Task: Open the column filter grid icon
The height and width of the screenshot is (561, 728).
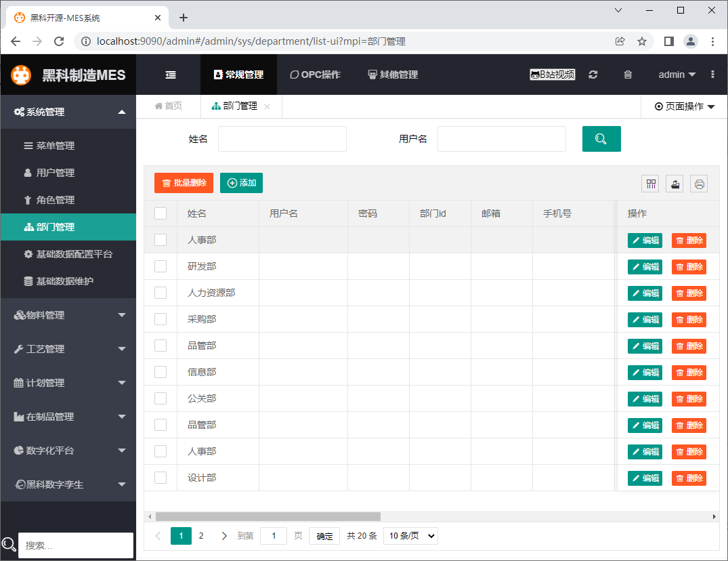Action: [x=651, y=184]
